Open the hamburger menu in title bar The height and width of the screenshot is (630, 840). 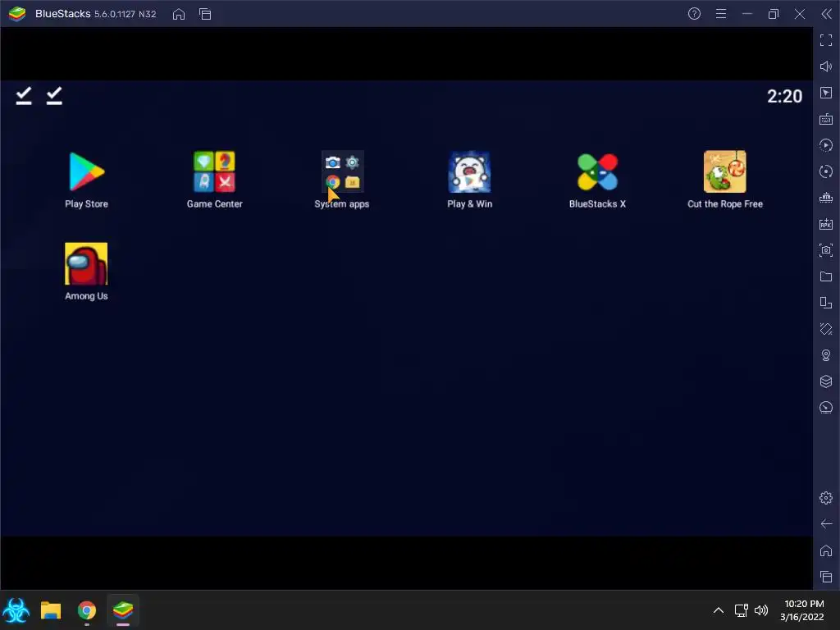(x=721, y=14)
